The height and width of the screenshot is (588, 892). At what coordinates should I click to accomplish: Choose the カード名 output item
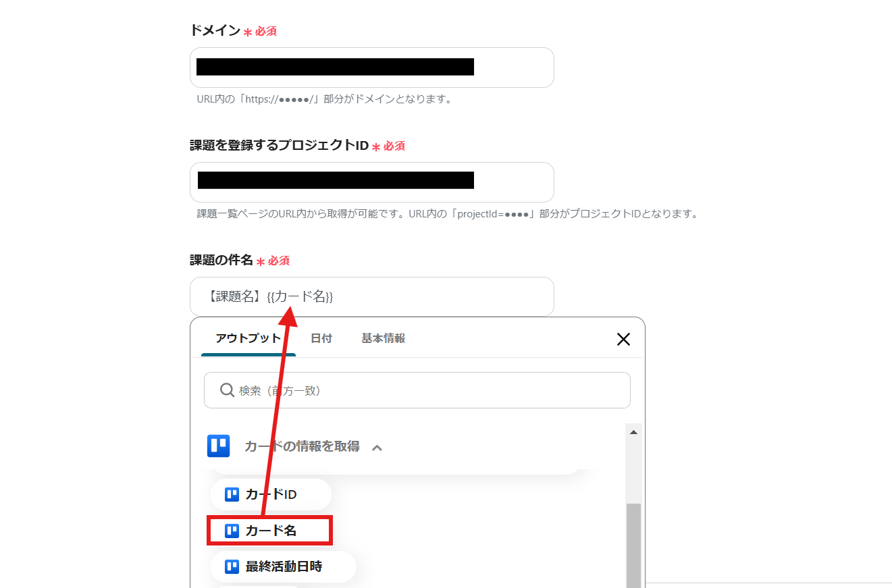pos(269,531)
